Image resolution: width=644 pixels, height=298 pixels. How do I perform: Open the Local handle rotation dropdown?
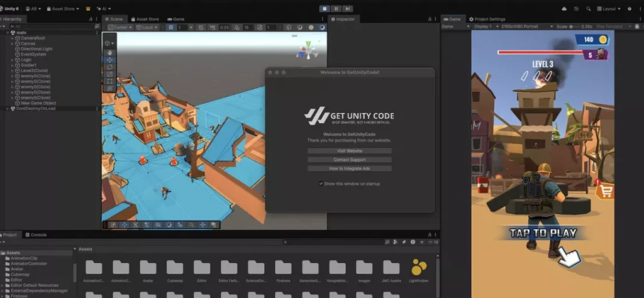(147, 28)
